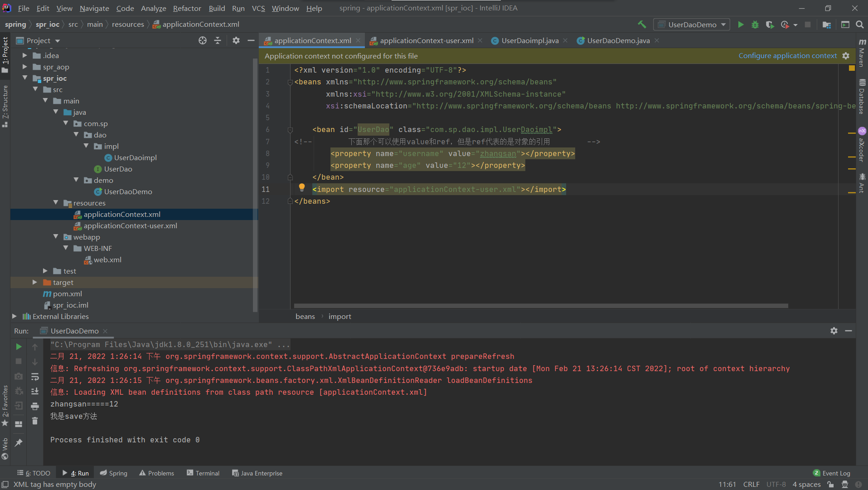
Task: Open the Refactor menu
Action: (x=187, y=8)
